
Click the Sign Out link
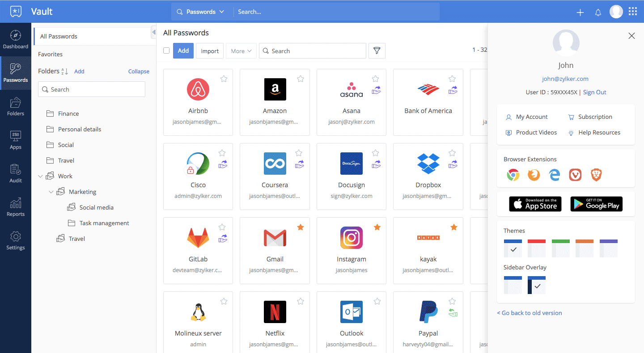[x=594, y=92]
